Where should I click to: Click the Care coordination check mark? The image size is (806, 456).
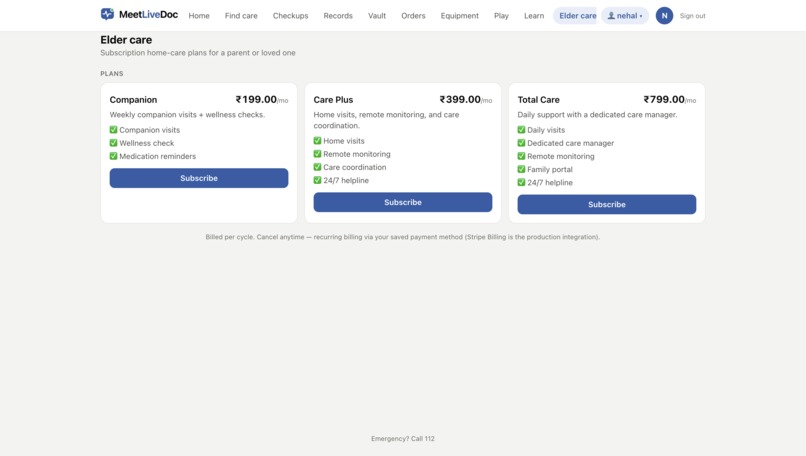pos(318,167)
